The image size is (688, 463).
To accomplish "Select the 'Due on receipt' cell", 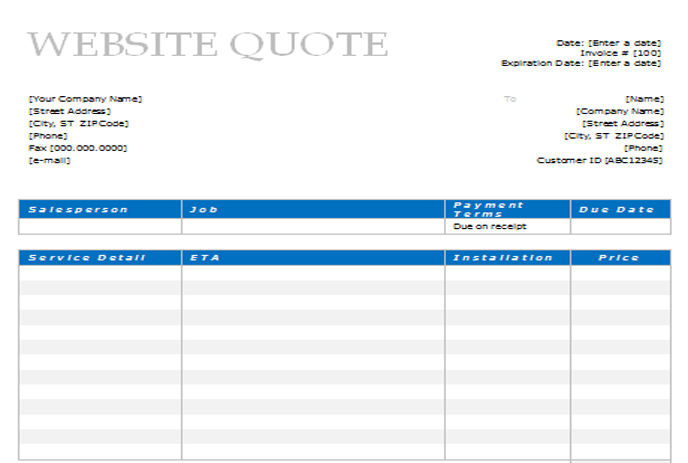I will coord(490,226).
